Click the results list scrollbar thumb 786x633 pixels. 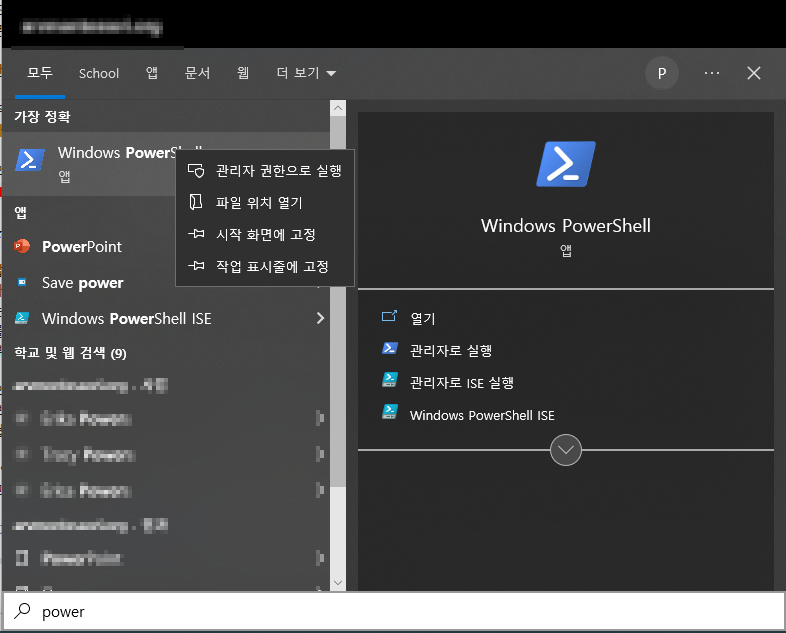point(338,301)
